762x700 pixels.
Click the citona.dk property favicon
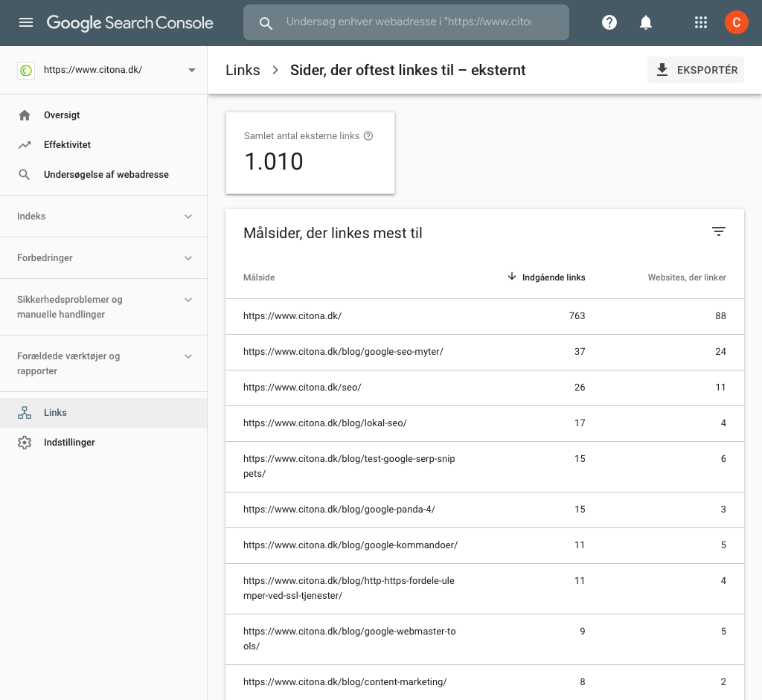point(26,71)
